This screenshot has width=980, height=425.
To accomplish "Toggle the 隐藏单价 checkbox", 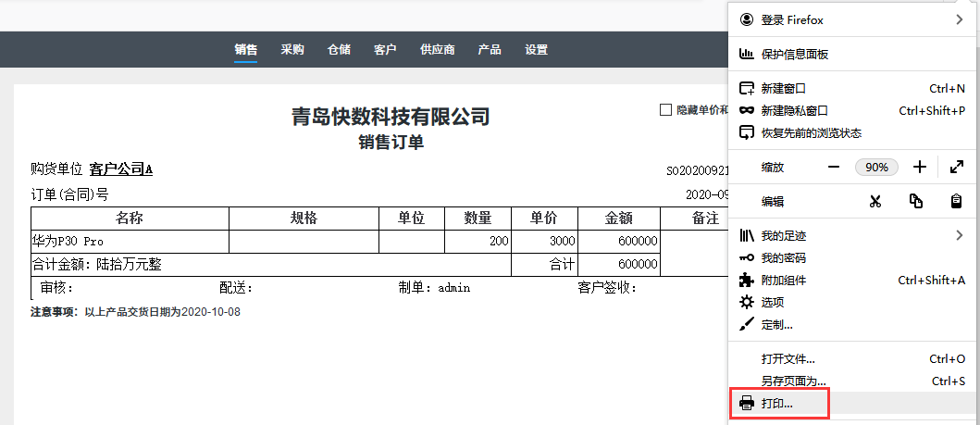I will click(x=665, y=109).
